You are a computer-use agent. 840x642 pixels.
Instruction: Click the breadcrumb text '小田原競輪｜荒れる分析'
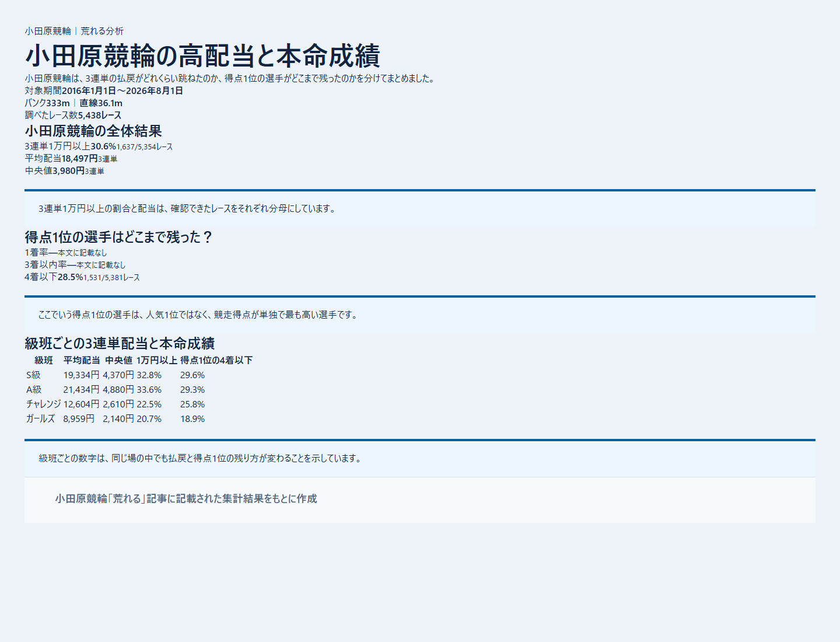click(74, 31)
